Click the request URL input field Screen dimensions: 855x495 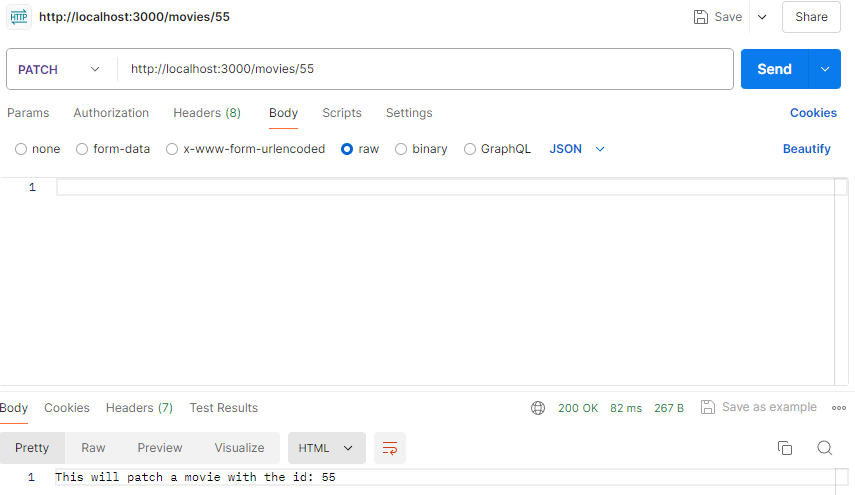click(425, 69)
